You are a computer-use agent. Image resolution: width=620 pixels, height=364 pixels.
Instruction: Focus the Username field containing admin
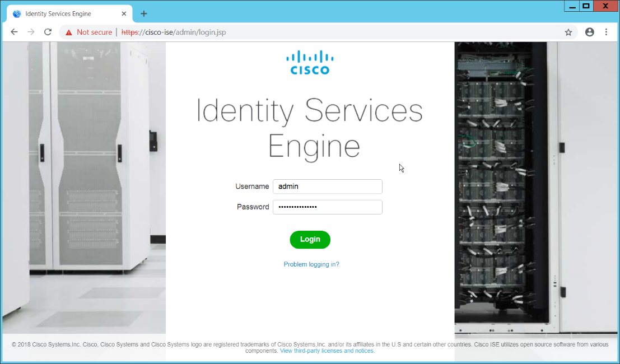[x=327, y=186]
